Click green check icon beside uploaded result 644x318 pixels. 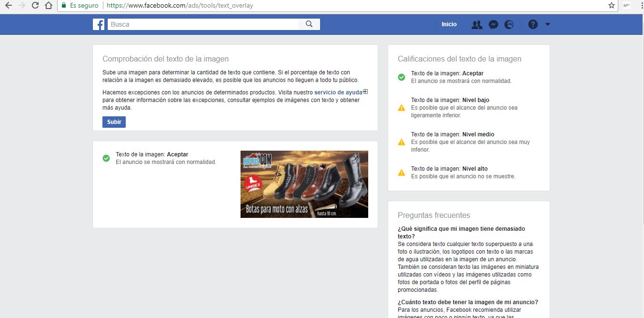tap(106, 158)
